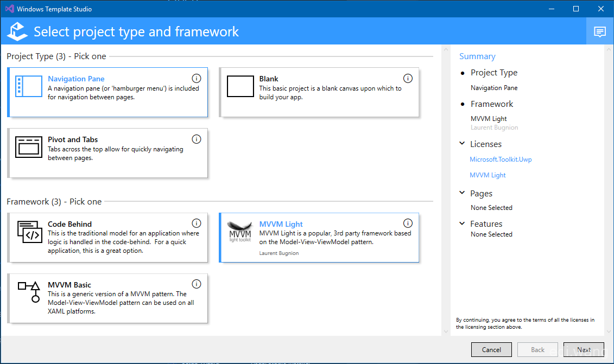Minimize the Windows Template Studio window
The image size is (614, 364).
tap(552, 9)
